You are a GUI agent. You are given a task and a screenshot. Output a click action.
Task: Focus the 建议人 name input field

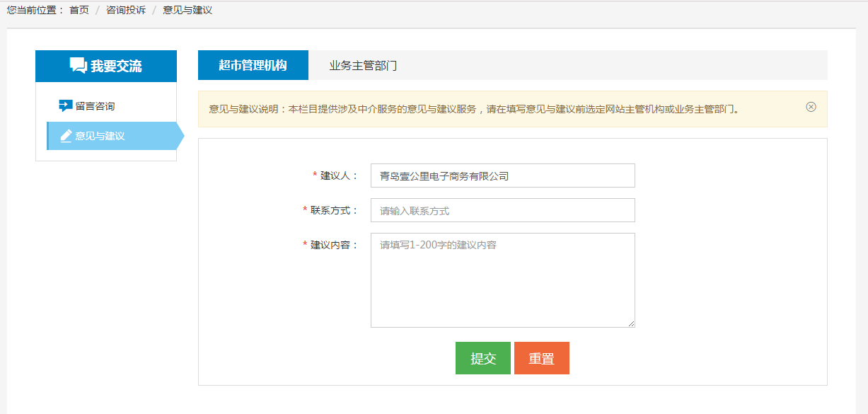[x=502, y=176]
